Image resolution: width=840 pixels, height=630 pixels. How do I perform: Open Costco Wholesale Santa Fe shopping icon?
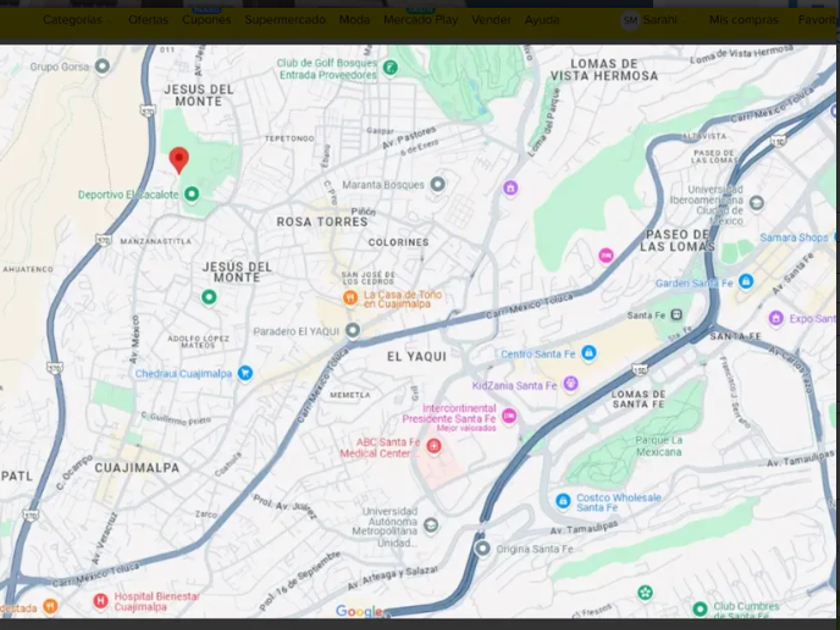[x=563, y=501]
